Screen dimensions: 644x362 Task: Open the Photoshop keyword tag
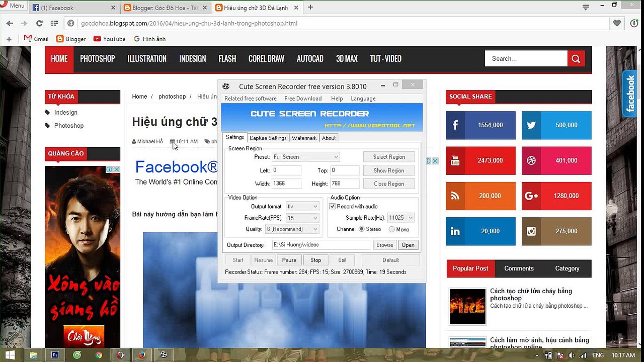pyautogui.click(x=69, y=125)
